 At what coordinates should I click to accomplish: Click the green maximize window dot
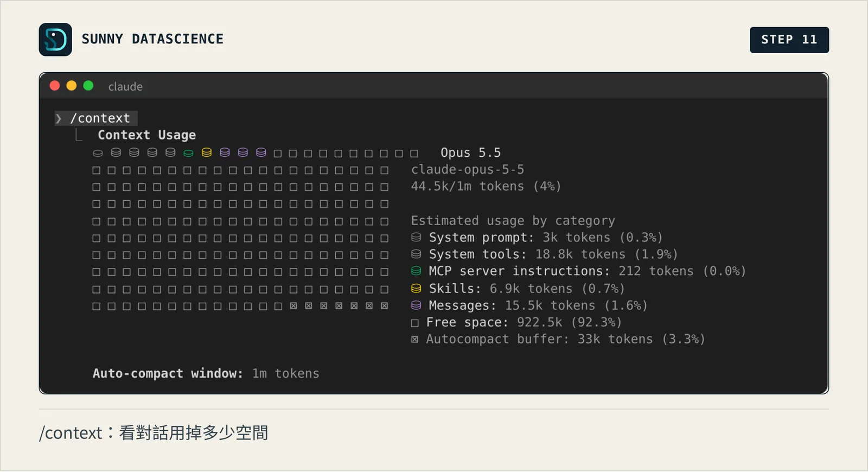pyautogui.click(x=88, y=86)
